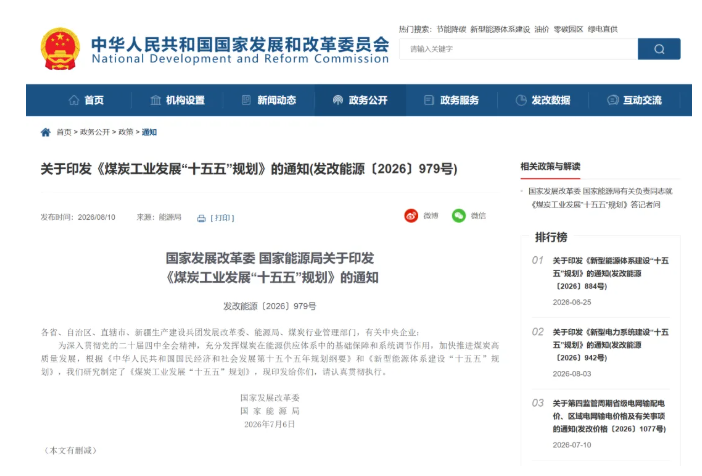702x476 pixels.
Task: Open ranking 02 新型电力系统建设 notice
Action: (x=611, y=345)
